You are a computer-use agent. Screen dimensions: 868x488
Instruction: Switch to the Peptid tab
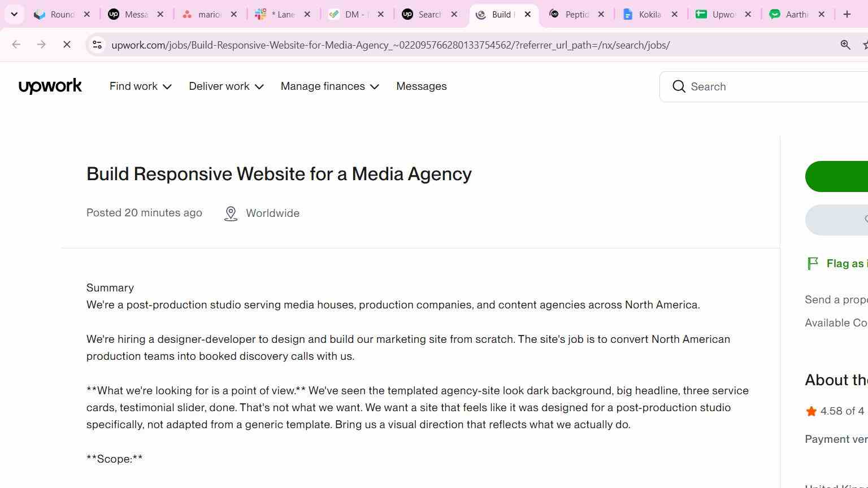(577, 14)
